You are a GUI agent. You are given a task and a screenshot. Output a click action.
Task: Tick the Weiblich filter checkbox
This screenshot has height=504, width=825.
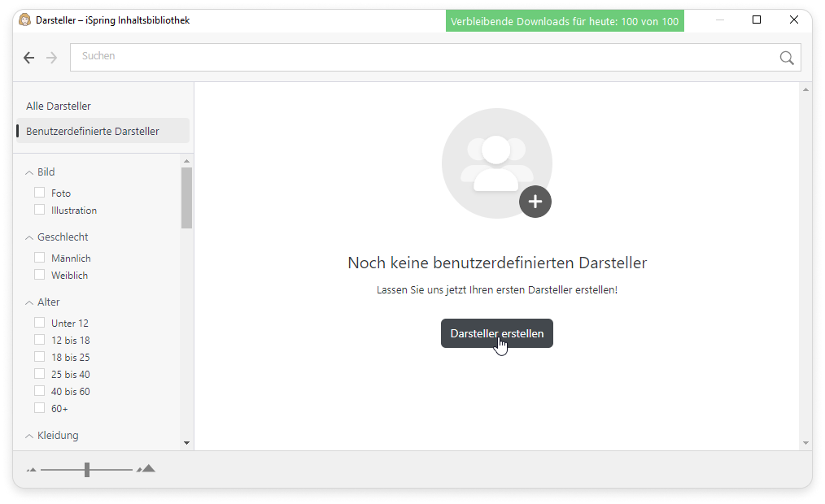[39, 275]
